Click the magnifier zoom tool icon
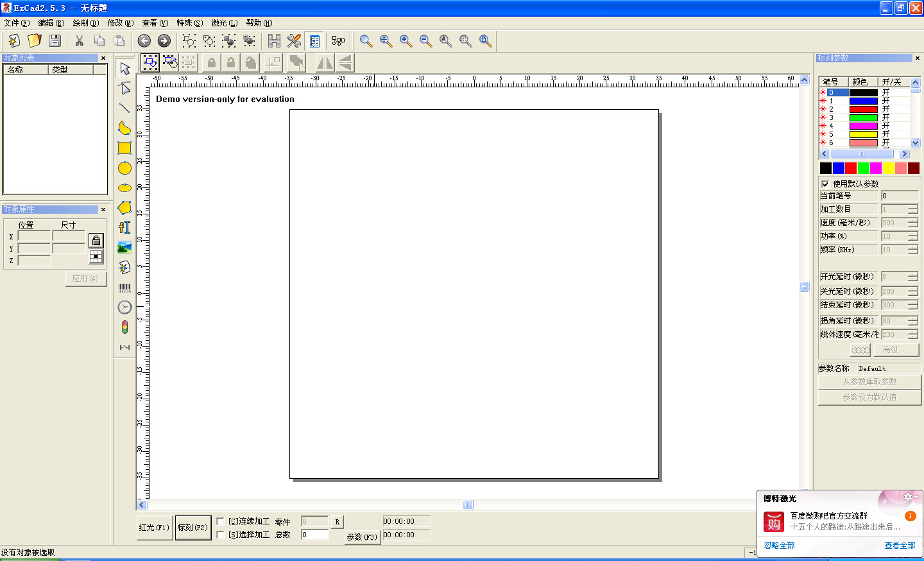The height and width of the screenshot is (561, 924). tap(366, 40)
